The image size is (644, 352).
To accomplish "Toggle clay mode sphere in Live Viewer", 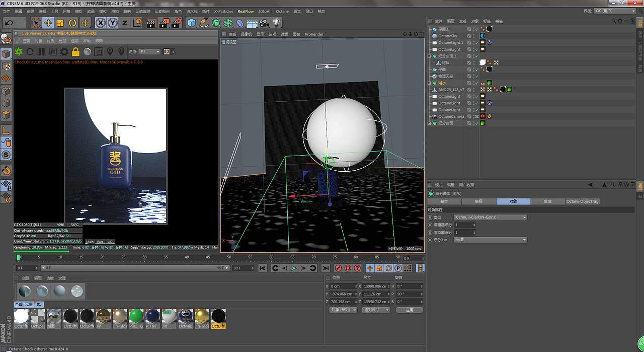I will [87, 51].
